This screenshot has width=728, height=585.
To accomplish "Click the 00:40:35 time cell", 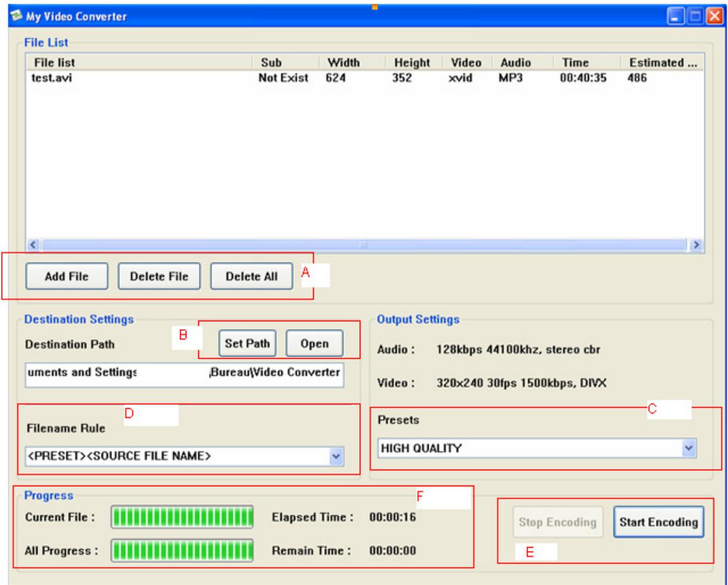I will [x=583, y=78].
